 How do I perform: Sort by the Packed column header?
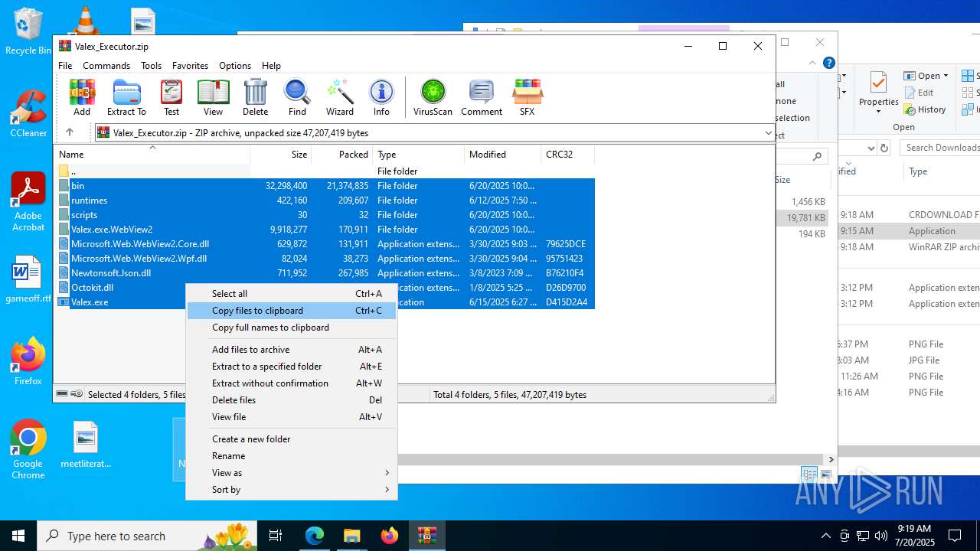point(341,154)
